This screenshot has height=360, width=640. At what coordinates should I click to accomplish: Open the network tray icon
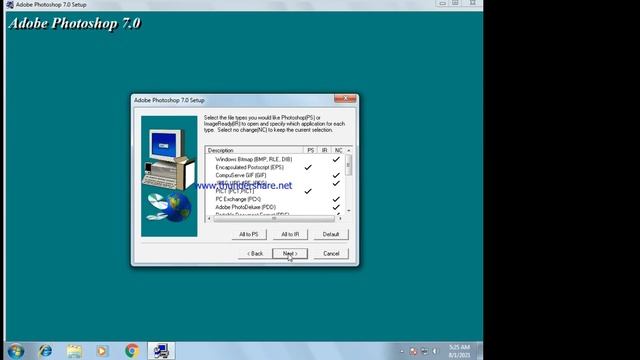[424, 351]
